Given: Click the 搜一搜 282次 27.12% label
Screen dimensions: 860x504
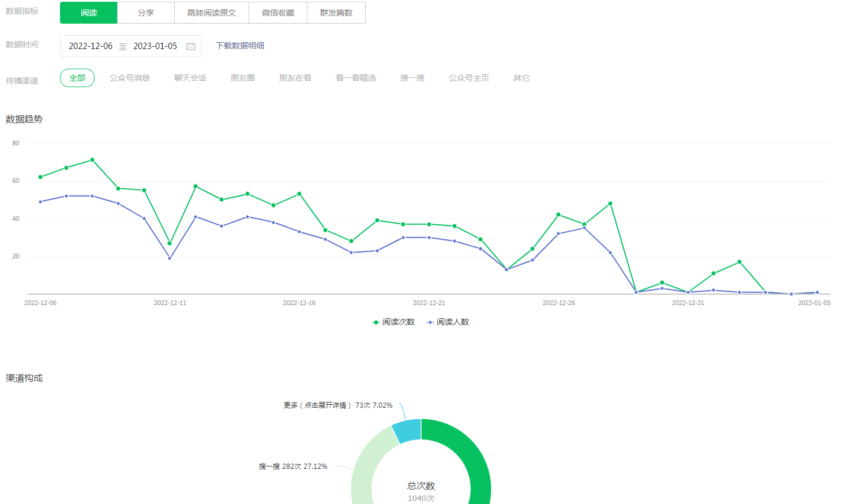Looking at the screenshot, I should pyautogui.click(x=293, y=467).
